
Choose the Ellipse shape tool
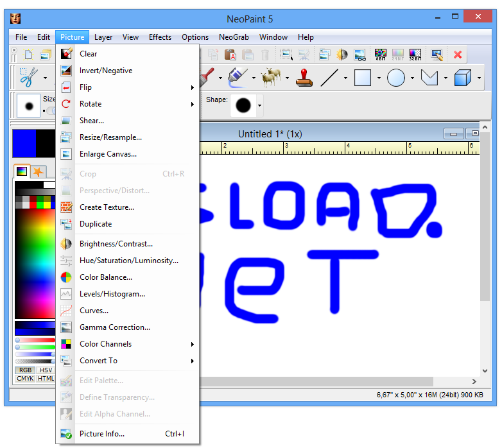[x=396, y=78]
